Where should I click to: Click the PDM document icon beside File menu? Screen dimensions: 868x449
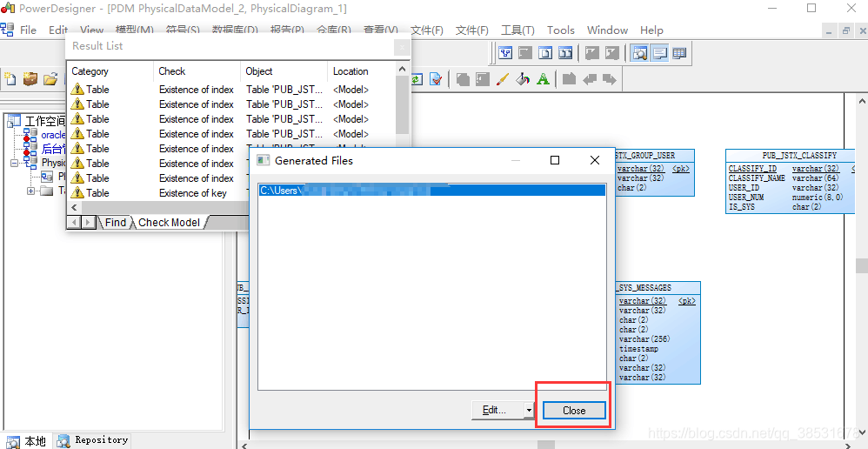coord(7,30)
